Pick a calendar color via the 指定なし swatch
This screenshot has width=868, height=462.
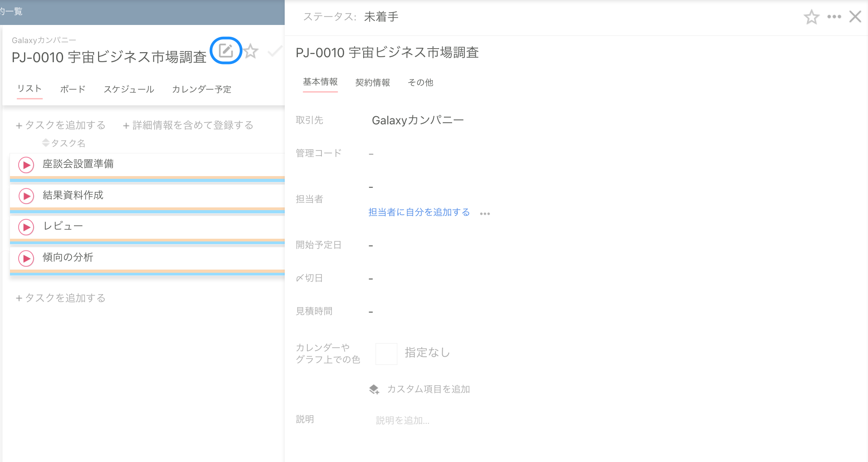click(386, 353)
